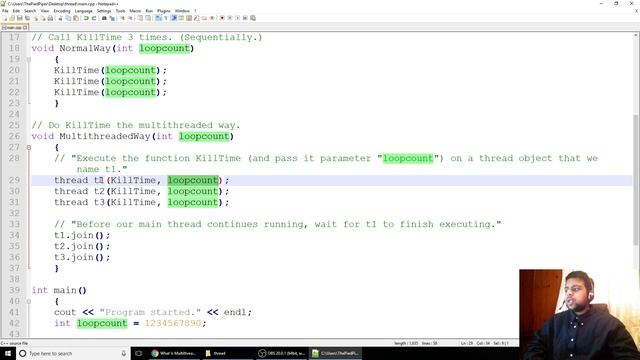Image resolution: width=640 pixels, height=360 pixels.
Task: Click the Close All toolbar icon
Action: click(43, 18)
